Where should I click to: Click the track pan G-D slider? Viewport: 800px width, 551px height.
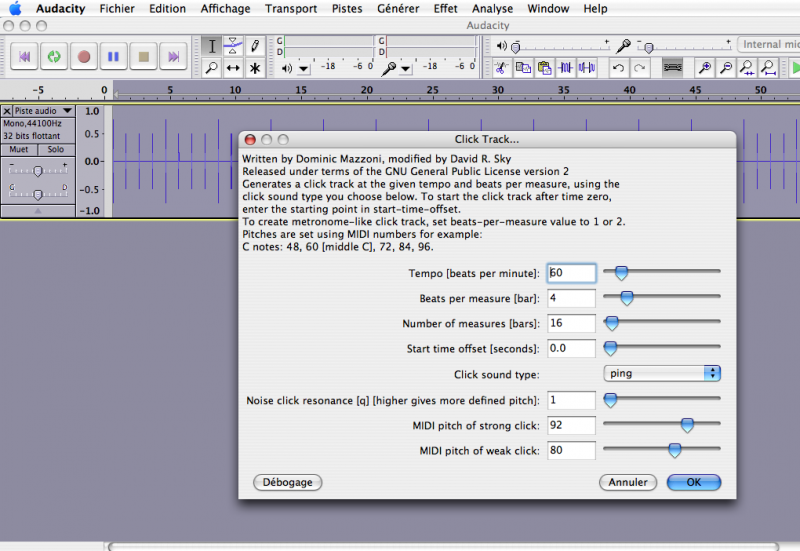[x=38, y=194]
